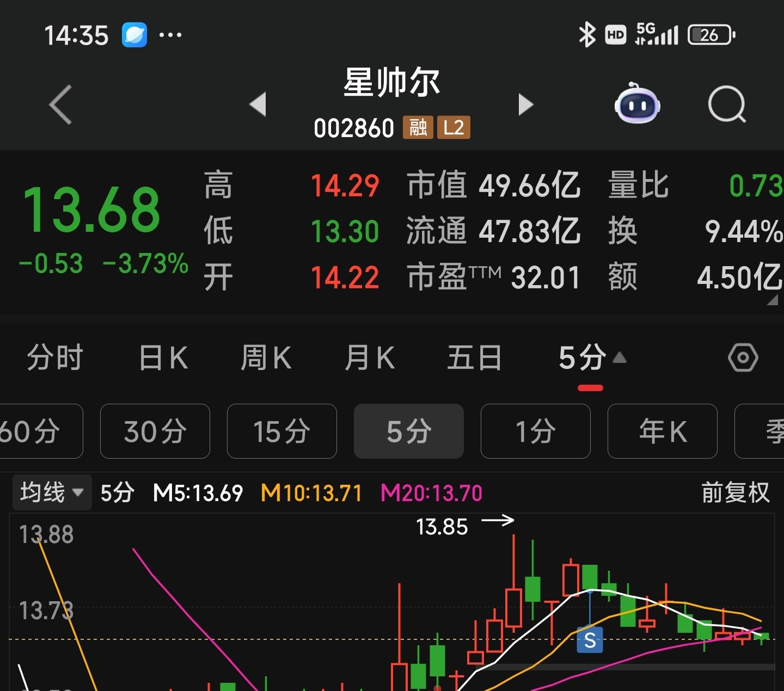Tap the low price 13.30
This screenshot has height=691, width=784.
[345, 231]
